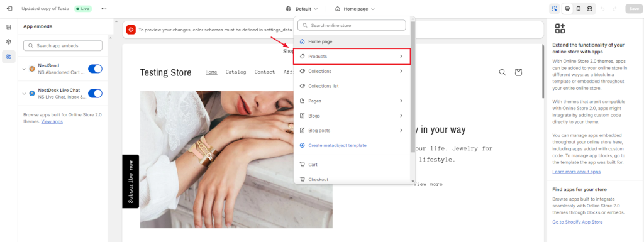Click the template dropdown scrollbar
644x242 pixels.
(x=413, y=87)
